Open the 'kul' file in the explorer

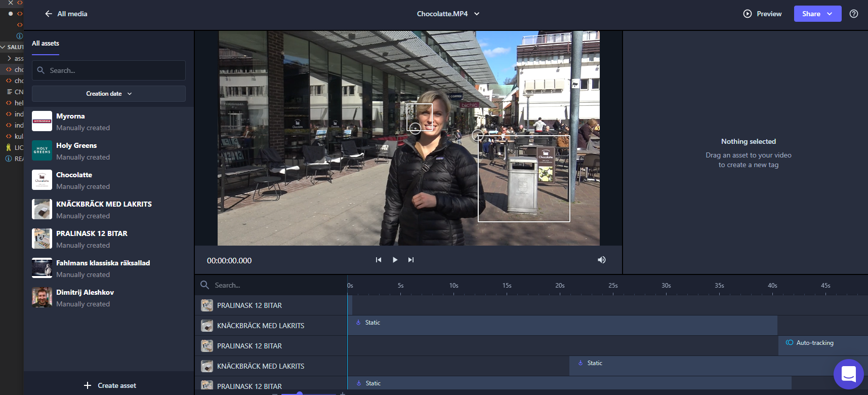(14, 136)
